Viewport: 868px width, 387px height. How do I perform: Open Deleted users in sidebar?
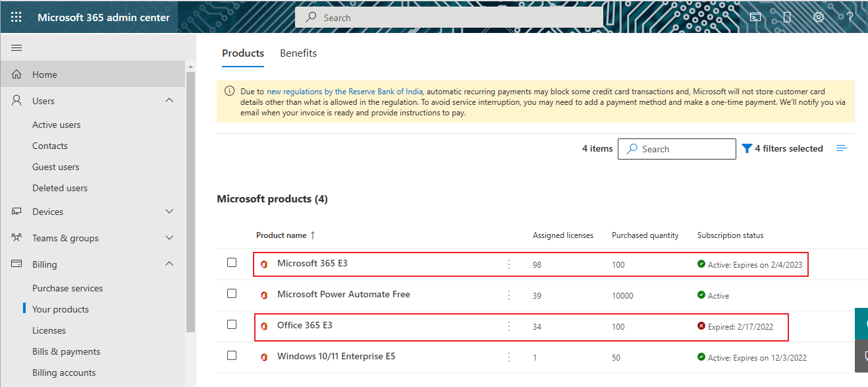pos(60,188)
